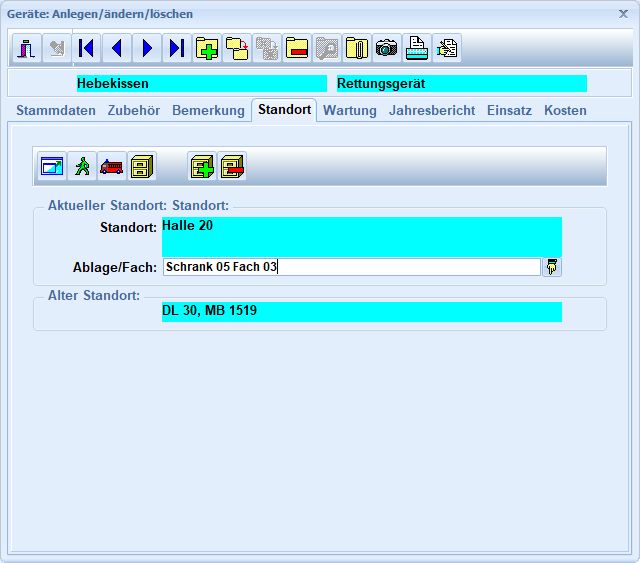Go to the previous device record
Viewport: 640px width, 563px height.
[117, 48]
